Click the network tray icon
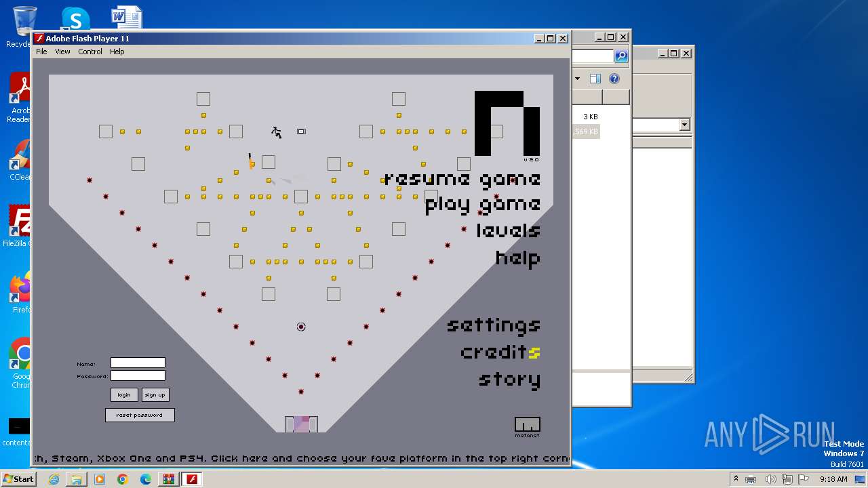 pos(787,479)
